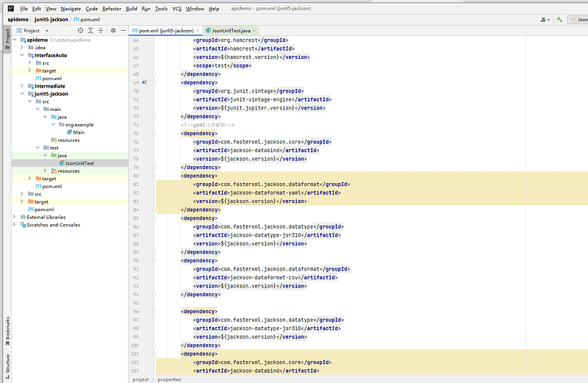Open the VCS menu
This screenshot has height=383, width=588.
tap(177, 9)
